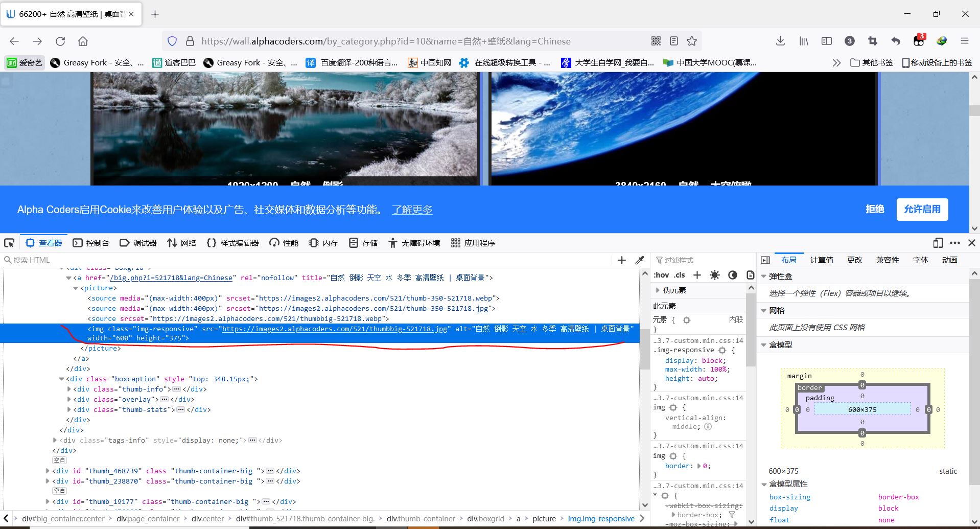
Task: Open 了解更多 learn more link
Action: (412, 210)
